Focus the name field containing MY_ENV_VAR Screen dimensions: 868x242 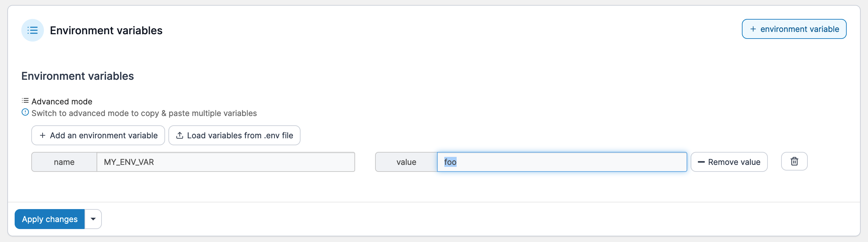[225, 162]
